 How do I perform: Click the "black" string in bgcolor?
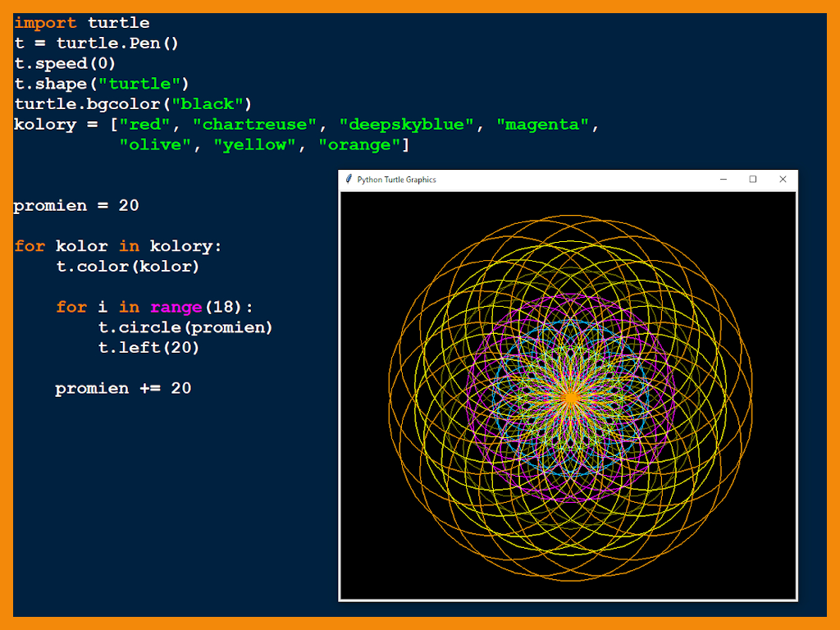point(208,104)
